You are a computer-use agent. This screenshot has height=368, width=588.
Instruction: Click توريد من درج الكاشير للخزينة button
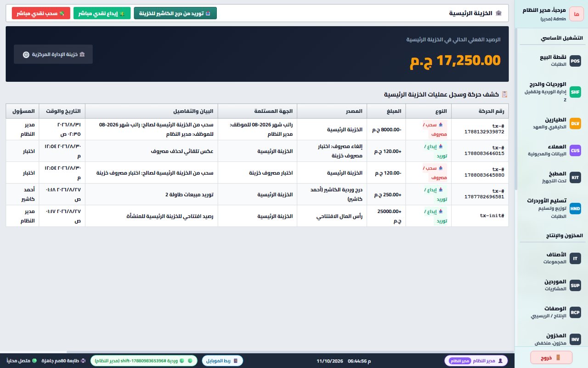[175, 13]
